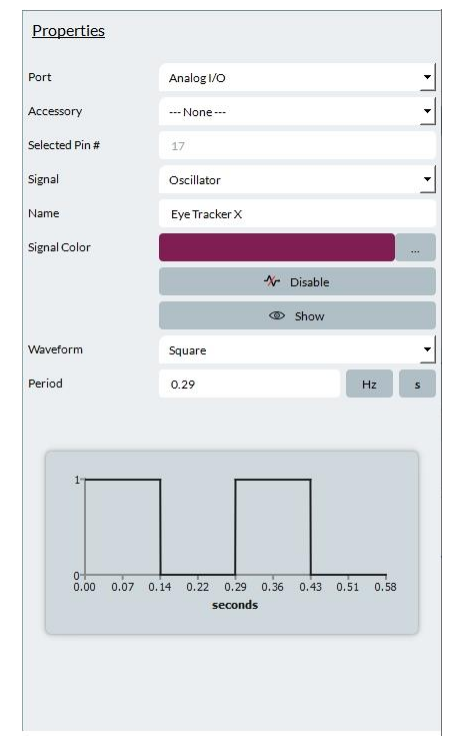Click the Waveform dropdown arrow

[x=427, y=350]
